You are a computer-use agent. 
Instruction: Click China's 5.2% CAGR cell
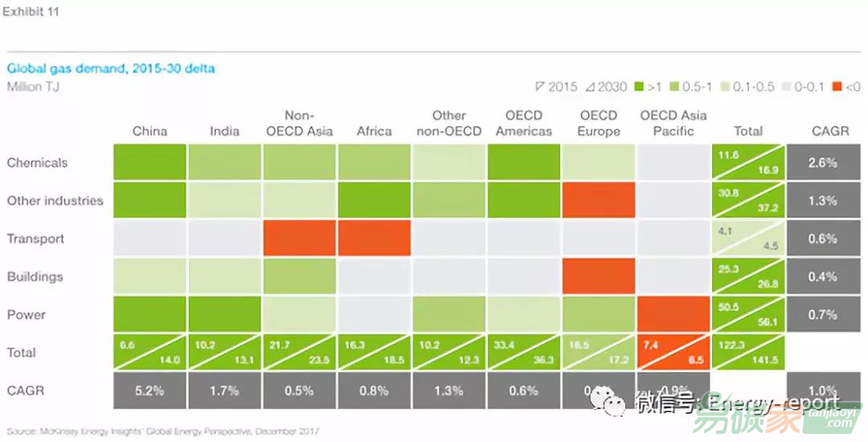(x=149, y=391)
